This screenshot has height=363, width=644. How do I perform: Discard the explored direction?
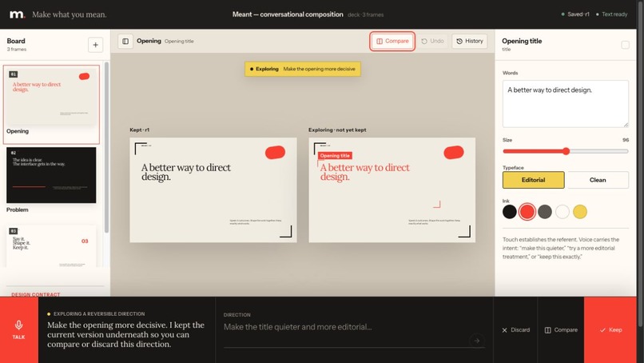[515, 329]
